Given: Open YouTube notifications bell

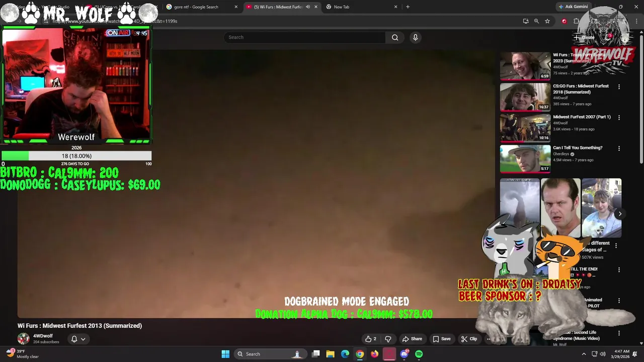Looking at the screenshot, I should click(608, 37).
